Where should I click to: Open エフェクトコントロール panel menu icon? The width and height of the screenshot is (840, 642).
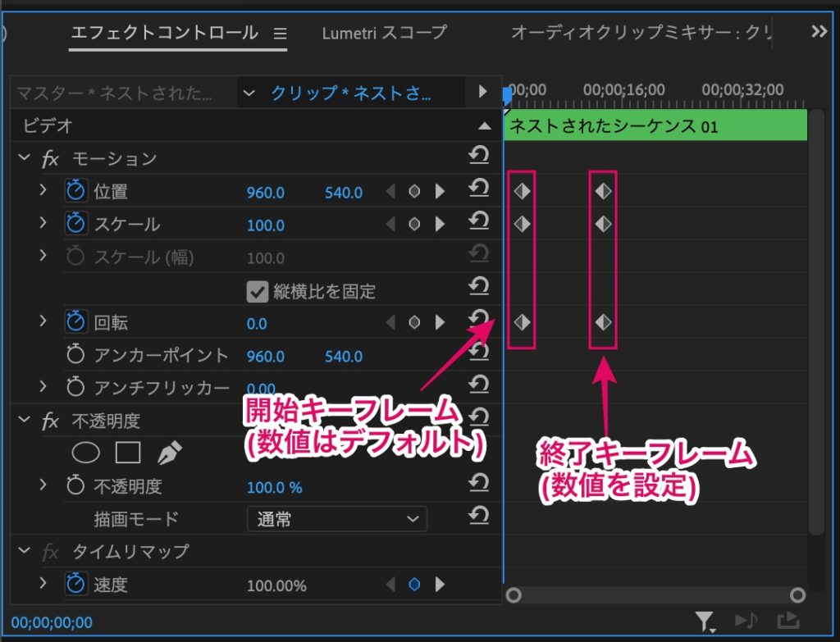[x=281, y=34]
